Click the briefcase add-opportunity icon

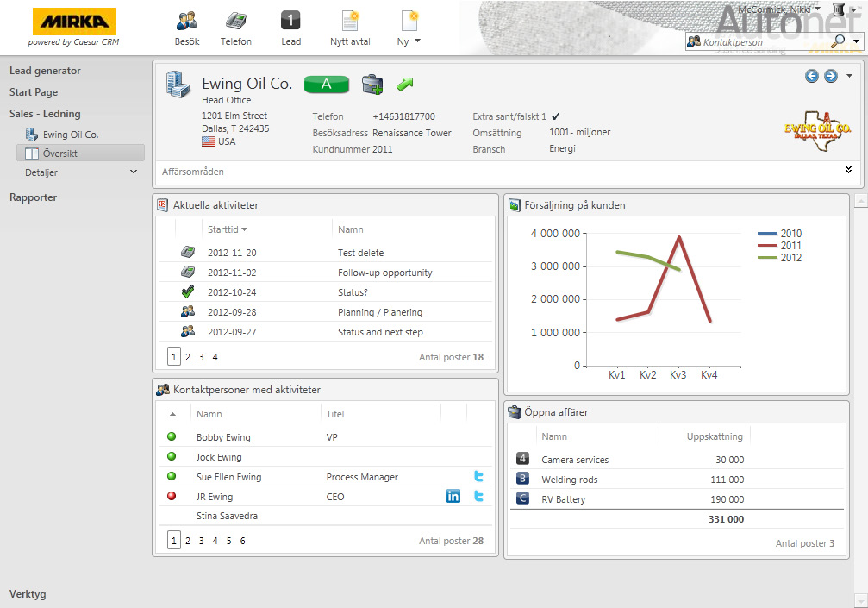(x=372, y=85)
